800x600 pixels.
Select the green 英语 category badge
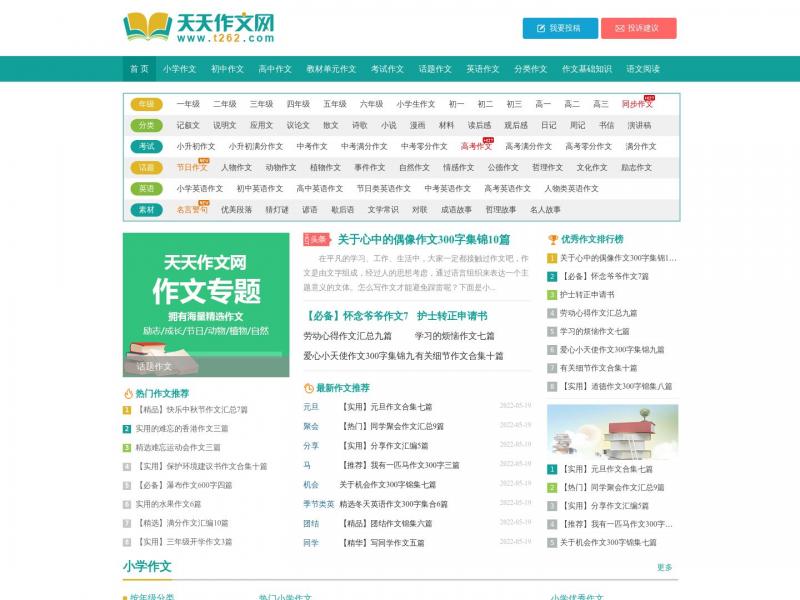(146, 189)
